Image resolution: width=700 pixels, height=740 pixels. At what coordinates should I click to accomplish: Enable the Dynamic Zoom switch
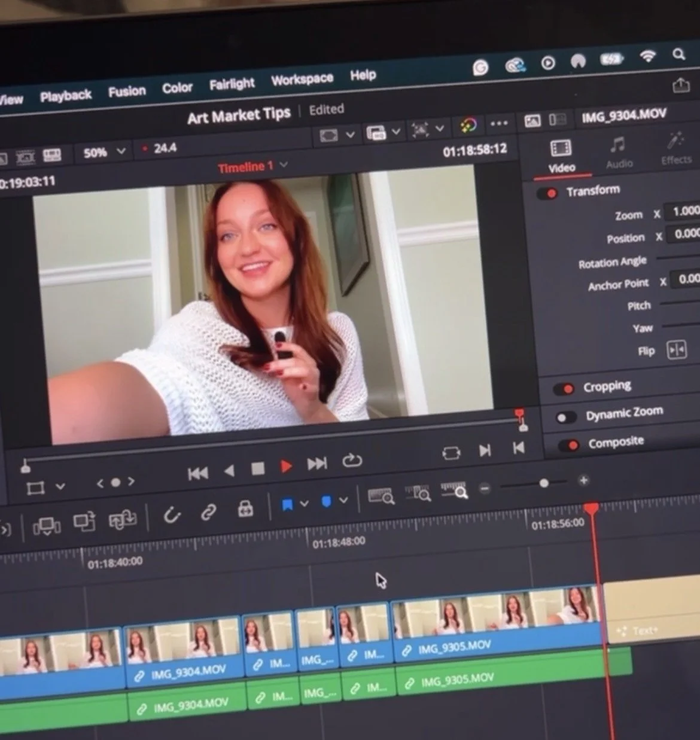click(x=565, y=417)
